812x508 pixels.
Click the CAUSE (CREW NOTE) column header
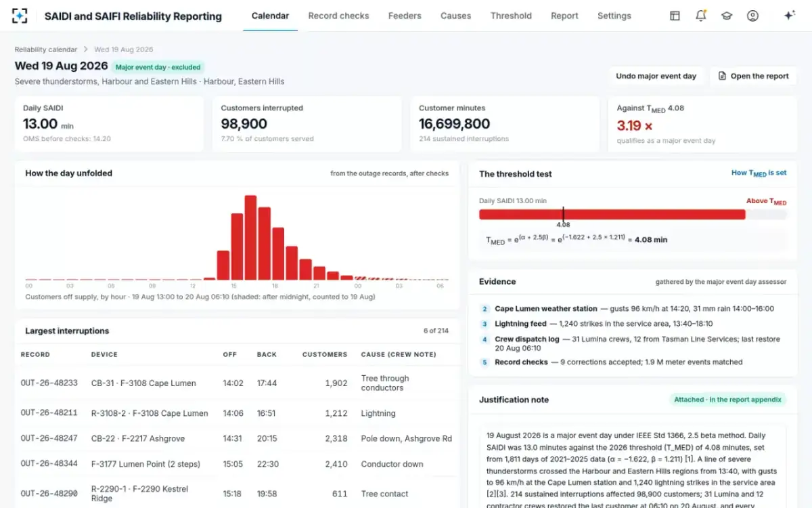[399, 354]
